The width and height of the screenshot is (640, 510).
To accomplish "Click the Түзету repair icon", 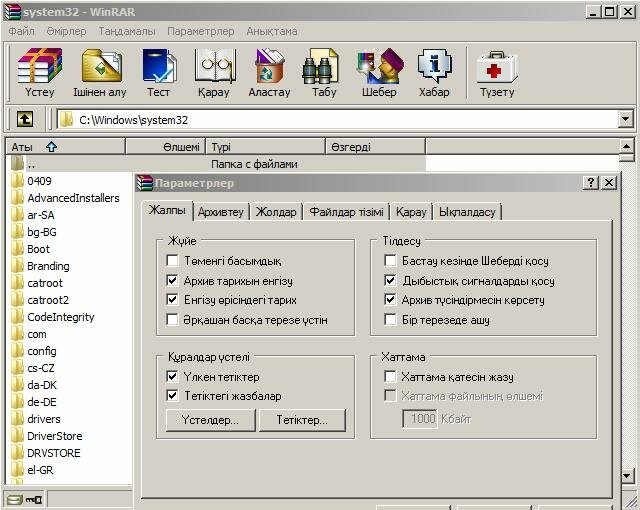I will tap(497, 73).
